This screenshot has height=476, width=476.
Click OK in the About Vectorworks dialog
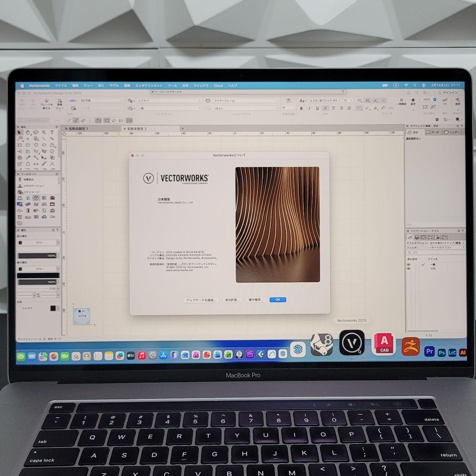[x=278, y=300]
